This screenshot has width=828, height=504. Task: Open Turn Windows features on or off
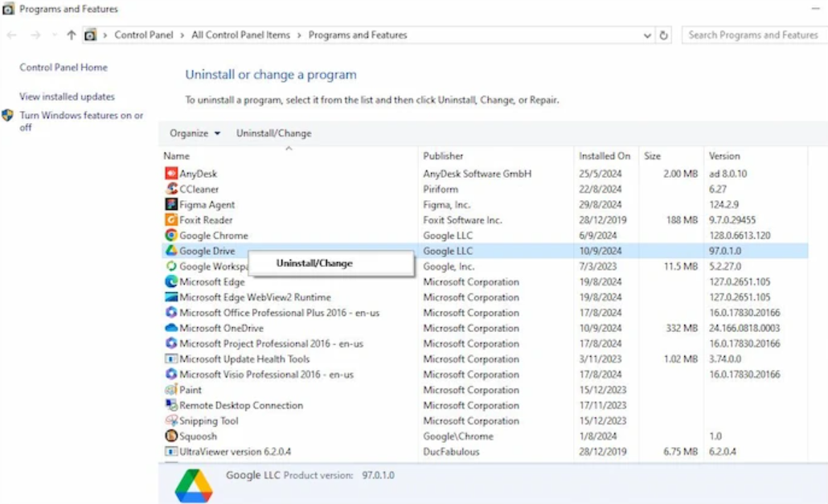click(x=81, y=121)
